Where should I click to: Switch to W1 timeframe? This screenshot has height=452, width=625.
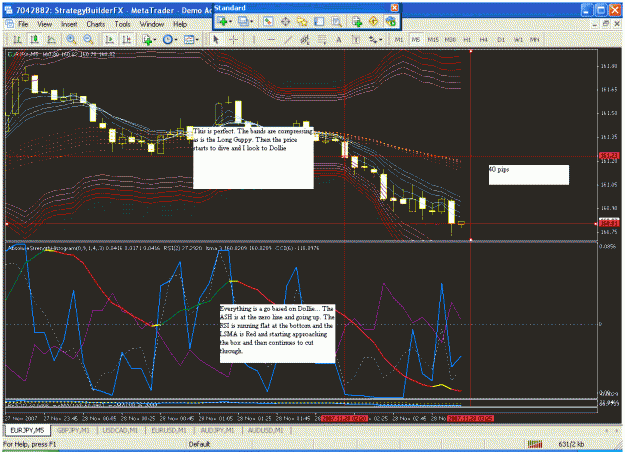tap(518, 39)
